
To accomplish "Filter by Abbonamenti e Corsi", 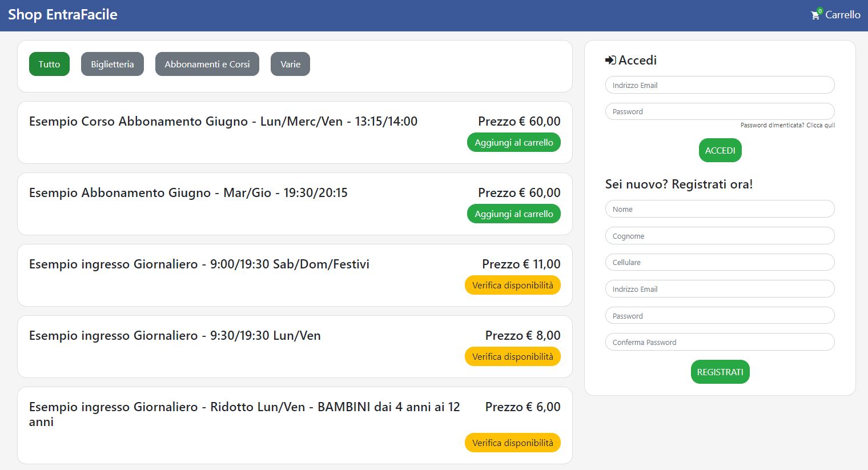I will pyautogui.click(x=207, y=64).
